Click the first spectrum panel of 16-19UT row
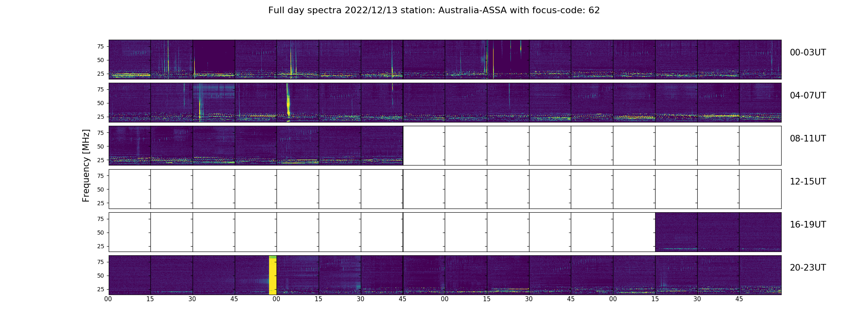Image resolution: width=868 pixels, height=331 pixels. click(x=676, y=232)
